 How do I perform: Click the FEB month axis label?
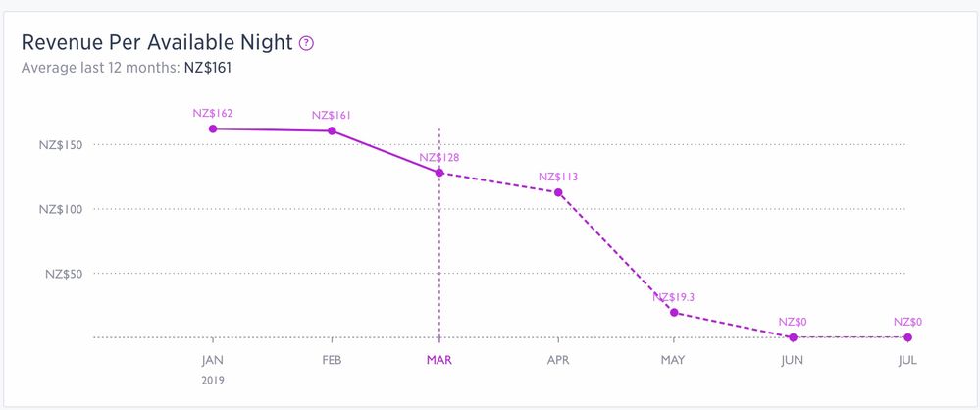(x=332, y=360)
